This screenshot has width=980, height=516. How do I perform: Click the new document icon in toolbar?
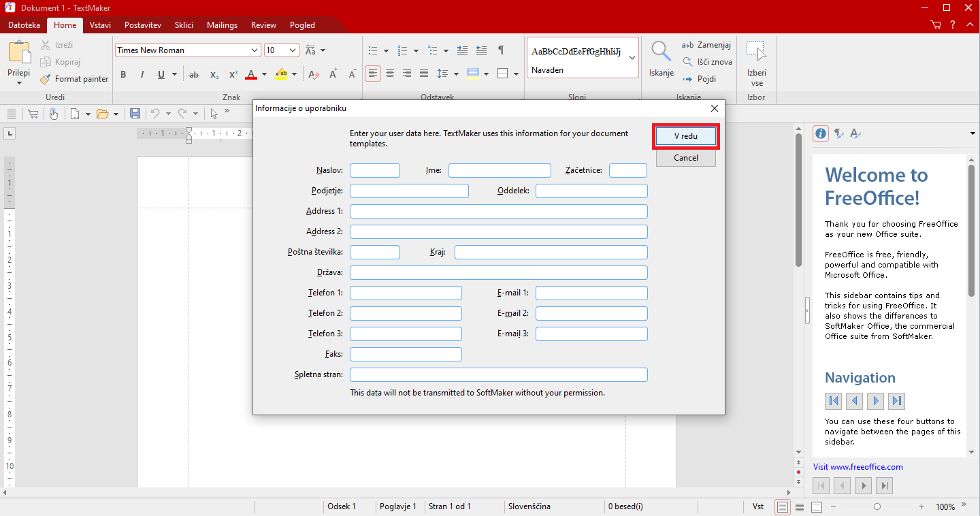click(x=75, y=114)
